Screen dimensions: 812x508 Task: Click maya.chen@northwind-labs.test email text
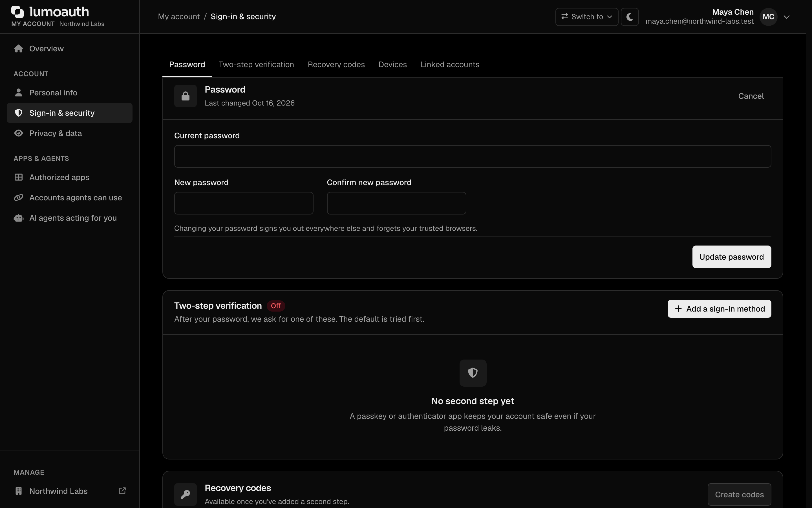(700, 21)
